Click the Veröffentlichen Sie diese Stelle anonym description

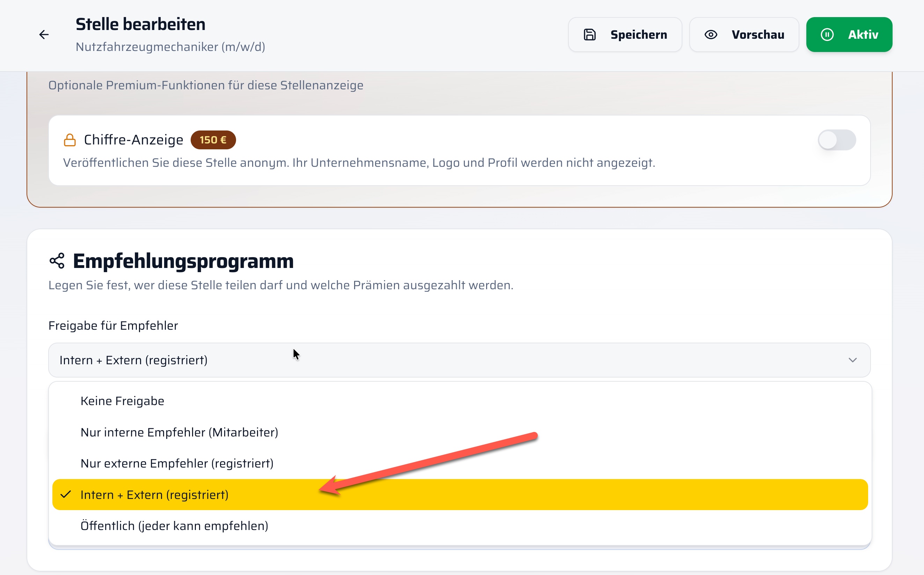tap(359, 163)
